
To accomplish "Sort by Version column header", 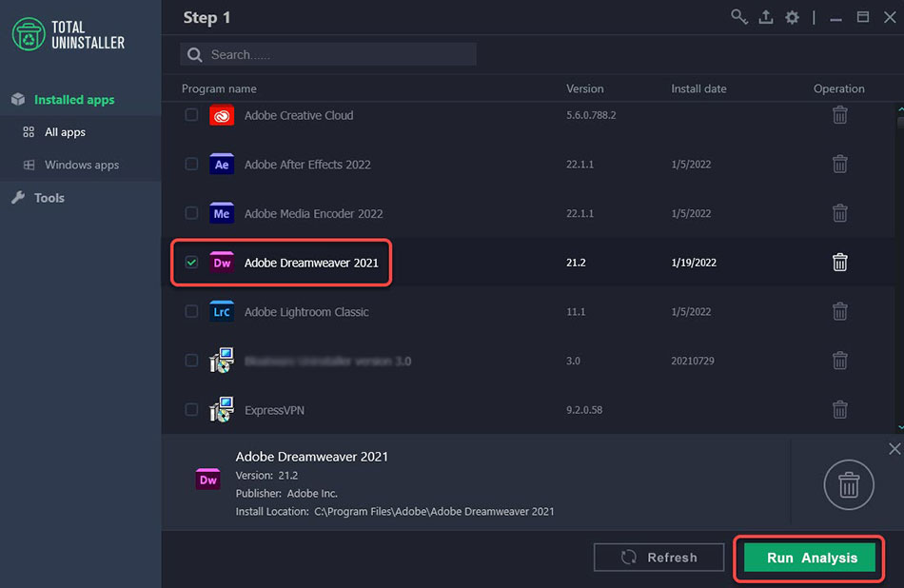I will tap(584, 88).
